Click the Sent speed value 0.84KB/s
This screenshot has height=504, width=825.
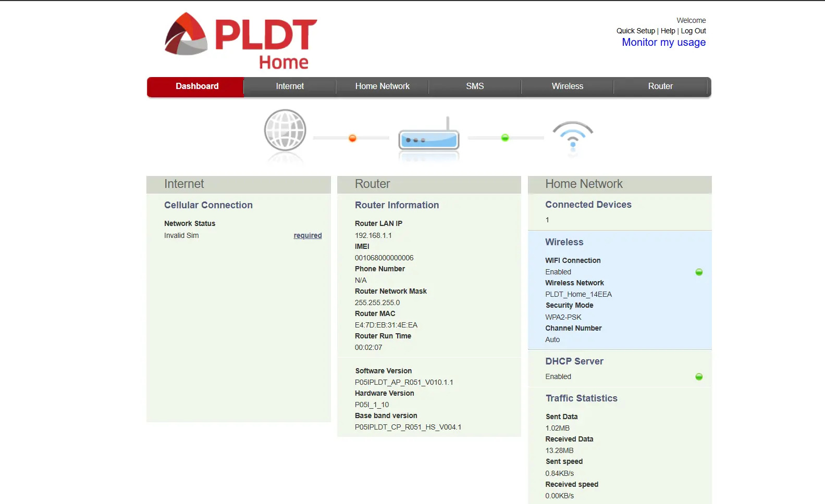[x=560, y=473]
